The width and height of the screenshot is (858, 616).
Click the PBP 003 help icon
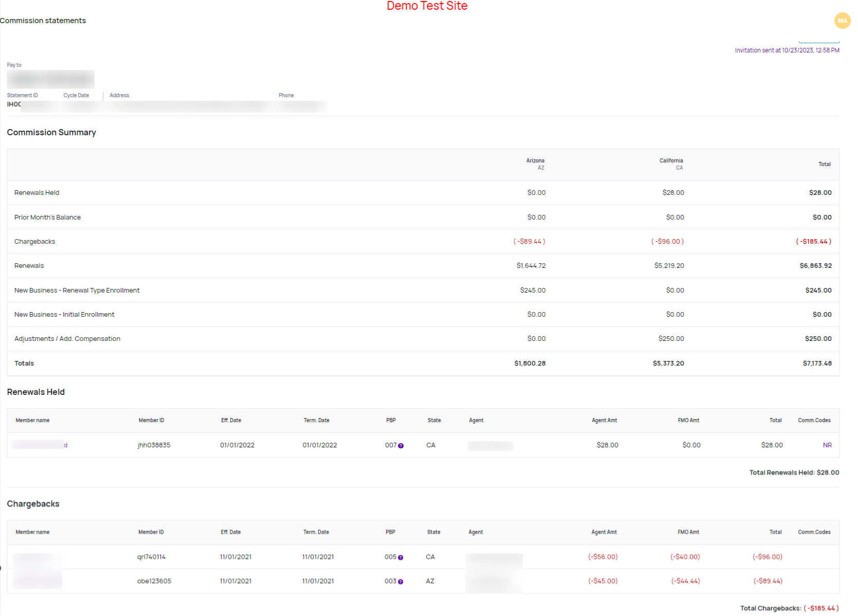tap(400, 582)
